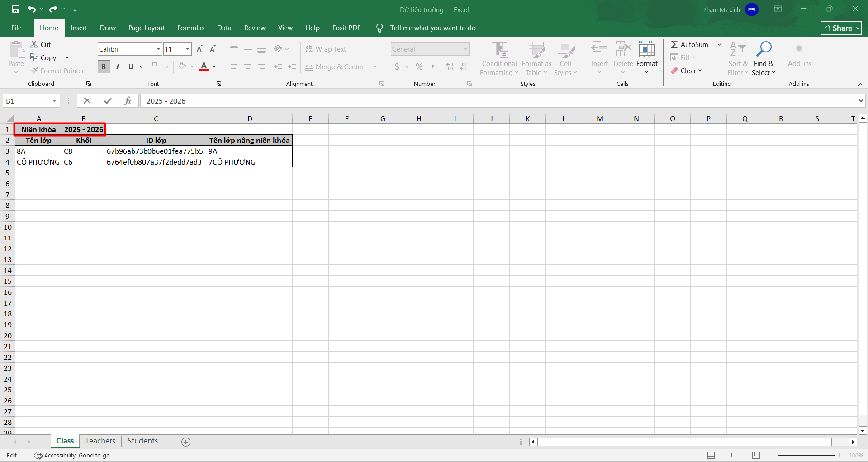Expand the font name Calibri dropdown
868x462 pixels.
tap(158, 49)
